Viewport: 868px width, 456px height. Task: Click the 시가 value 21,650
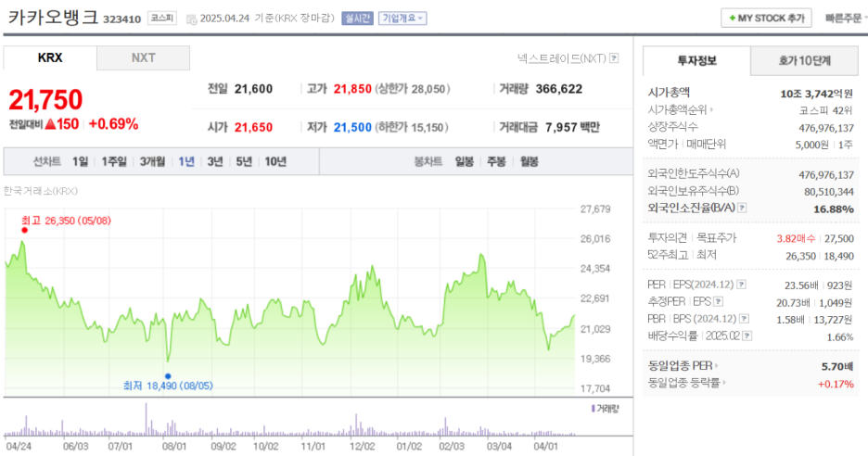pyautogui.click(x=253, y=127)
